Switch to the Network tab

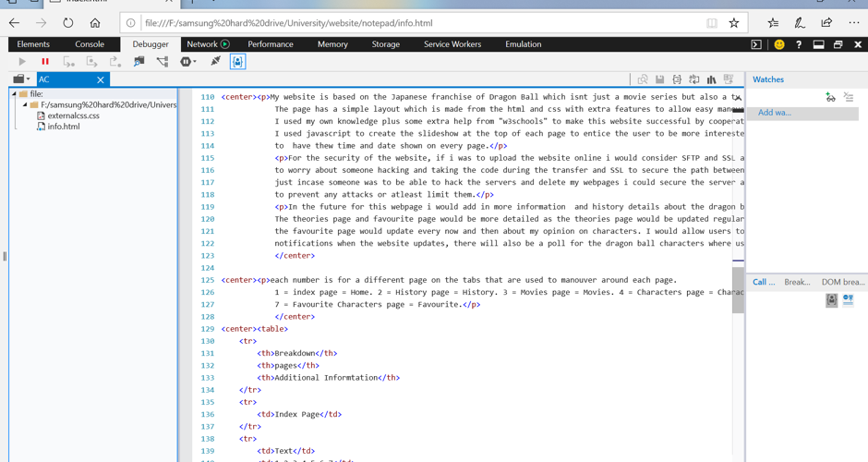pos(208,44)
